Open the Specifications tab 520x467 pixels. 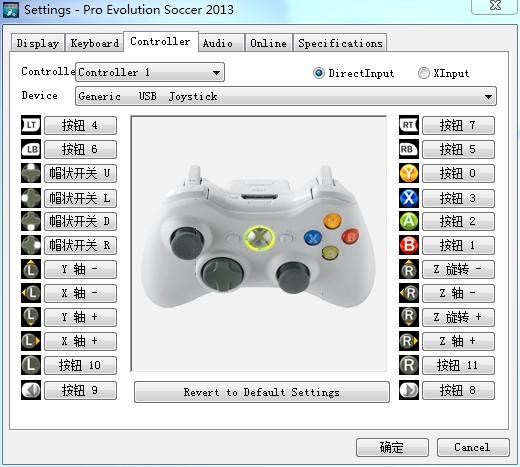[x=340, y=43]
